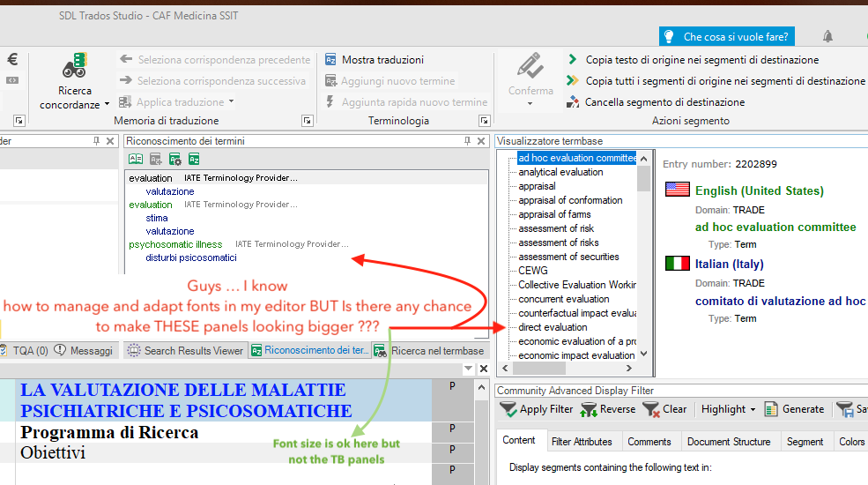Click Copia tutti i segmenti double-arrow icon
This screenshot has height=485, width=868.
pyautogui.click(x=573, y=81)
